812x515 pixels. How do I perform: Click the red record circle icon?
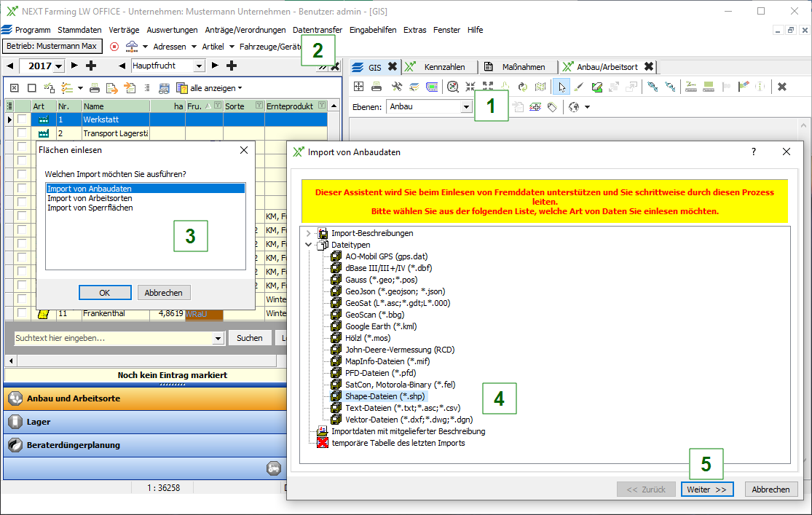[114, 46]
